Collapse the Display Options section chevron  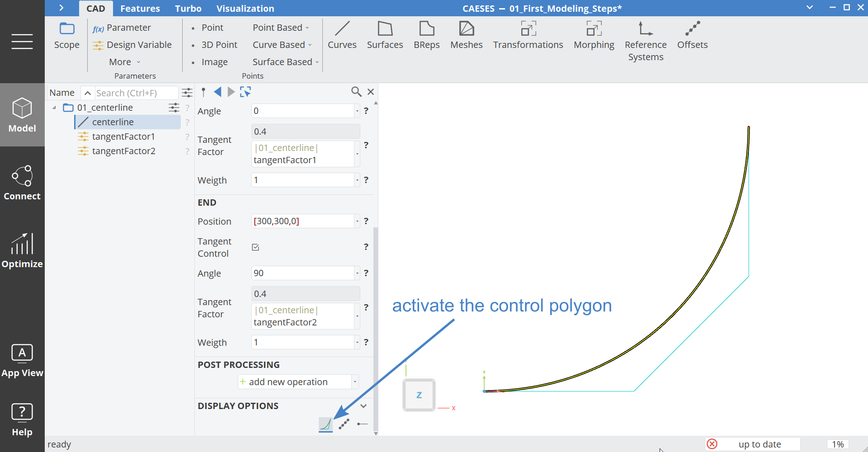coord(363,405)
